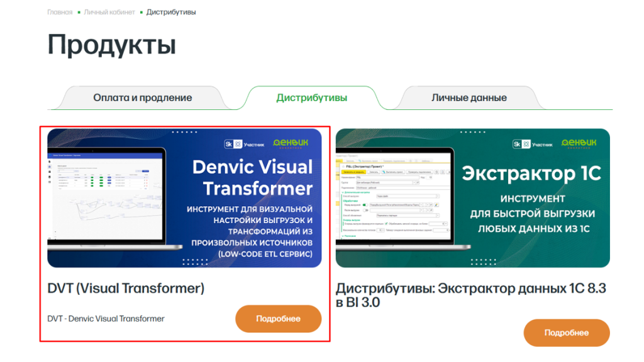Open the Личные данные tab
This screenshot has width=644, height=362.
(469, 97)
